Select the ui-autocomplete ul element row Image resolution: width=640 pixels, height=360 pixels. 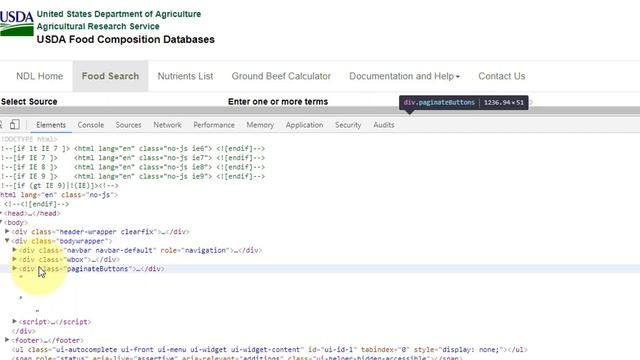[x=269, y=350]
